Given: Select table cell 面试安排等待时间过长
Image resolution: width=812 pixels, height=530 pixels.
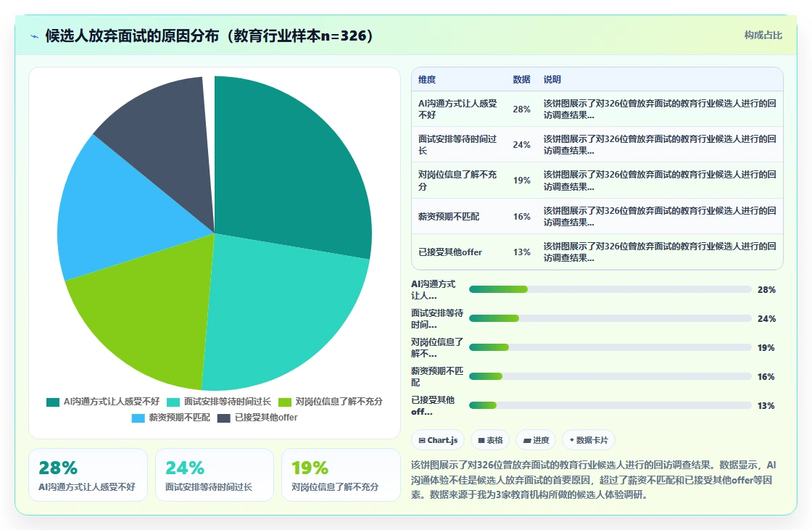Looking at the screenshot, I should (457, 144).
